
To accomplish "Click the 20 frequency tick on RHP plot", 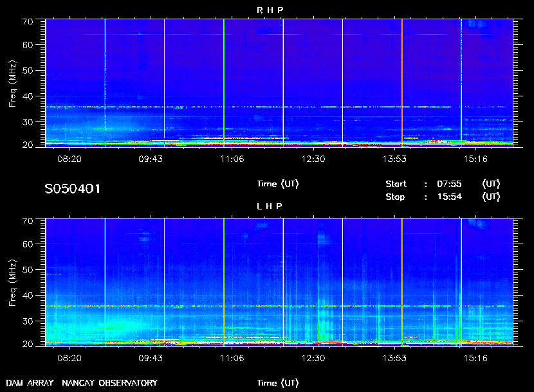I will 28,145.
